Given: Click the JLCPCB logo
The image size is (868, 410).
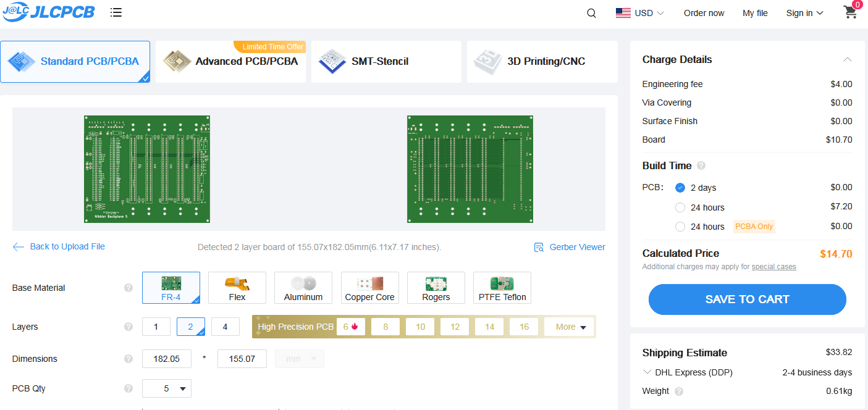Looking at the screenshot, I should coord(48,12).
